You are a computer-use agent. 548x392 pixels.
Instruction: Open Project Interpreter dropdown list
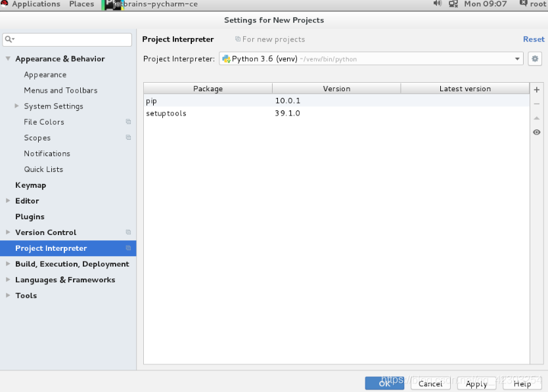pyautogui.click(x=517, y=58)
